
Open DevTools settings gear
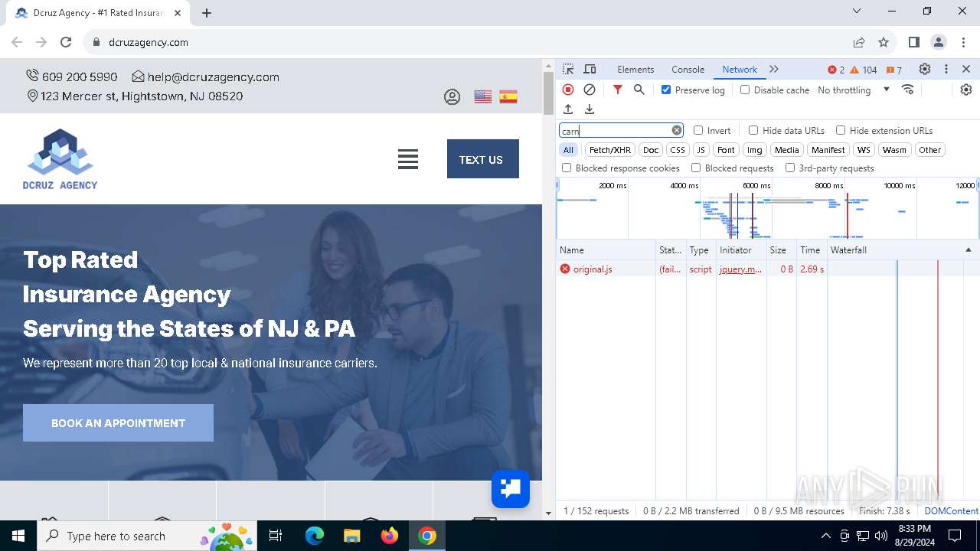pyautogui.click(x=925, y=69)
